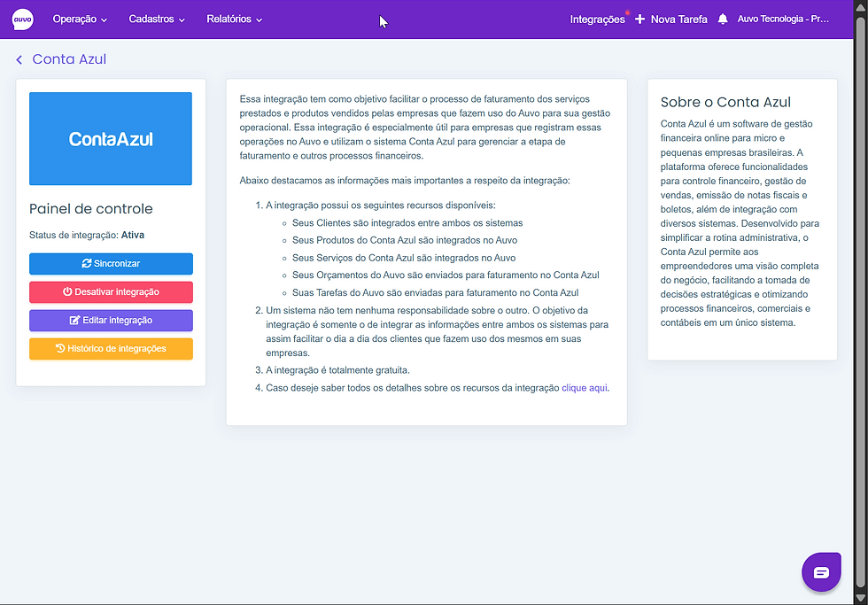Click the 'Sobre o Conta Azul' heading

[725, 103]
